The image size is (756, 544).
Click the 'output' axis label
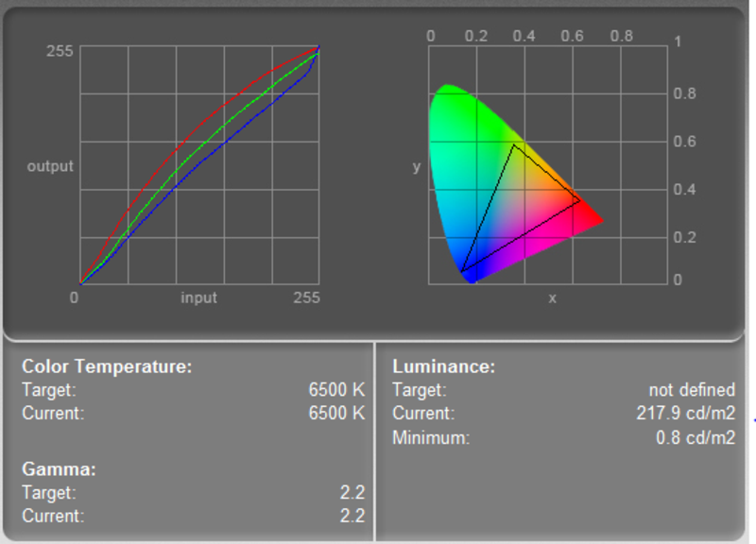point(50,166)
